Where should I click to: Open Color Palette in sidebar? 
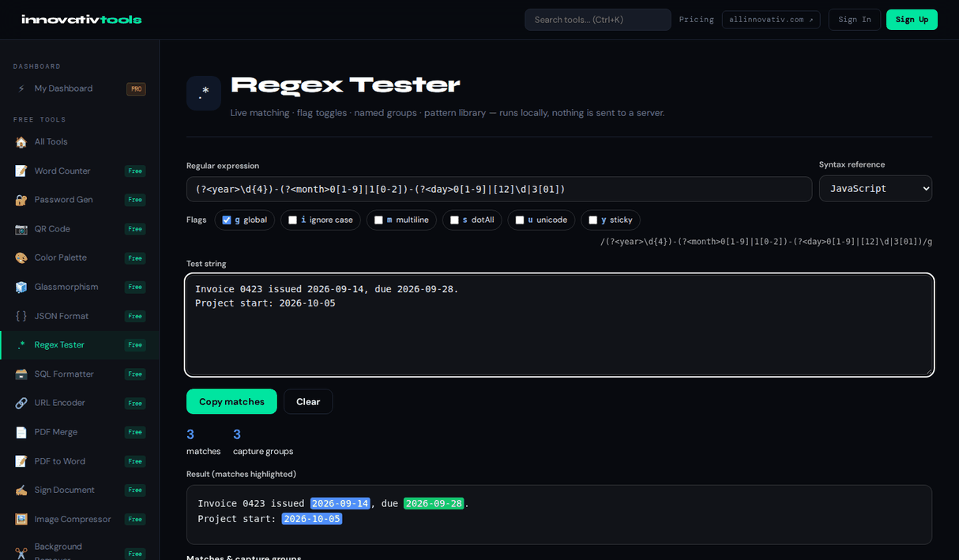(79, 257)
